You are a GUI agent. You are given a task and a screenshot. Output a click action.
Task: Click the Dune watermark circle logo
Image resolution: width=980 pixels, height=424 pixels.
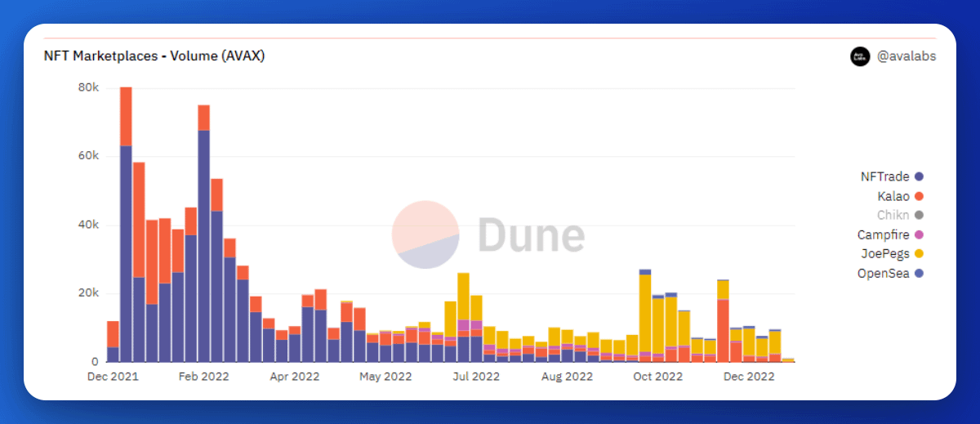425,234
